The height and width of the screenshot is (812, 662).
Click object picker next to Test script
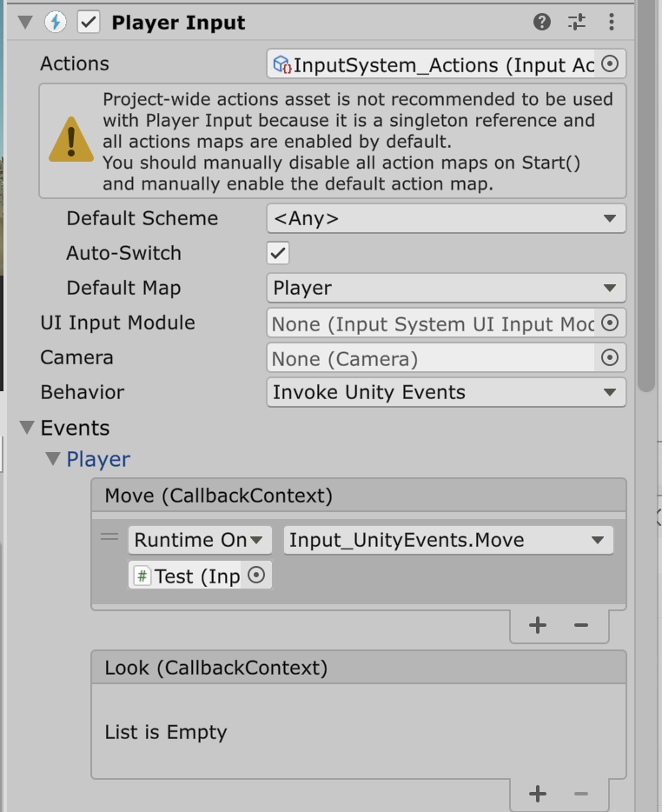[256, 576]
